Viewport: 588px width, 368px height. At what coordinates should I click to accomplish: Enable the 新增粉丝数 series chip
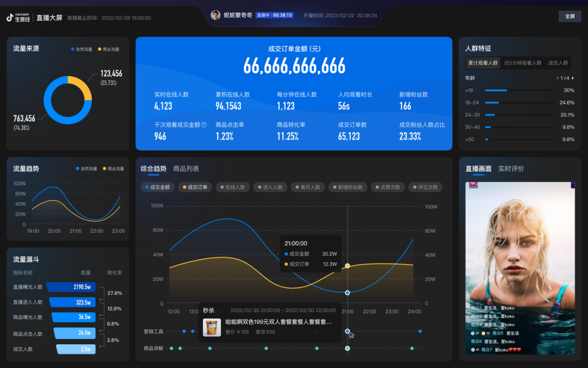[x=346, y=187]
